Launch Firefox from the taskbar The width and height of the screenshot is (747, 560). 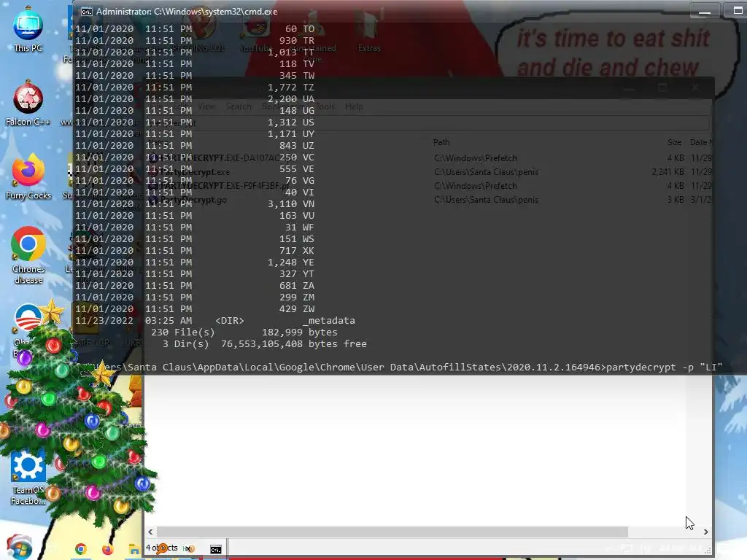(x=108, y=549)
